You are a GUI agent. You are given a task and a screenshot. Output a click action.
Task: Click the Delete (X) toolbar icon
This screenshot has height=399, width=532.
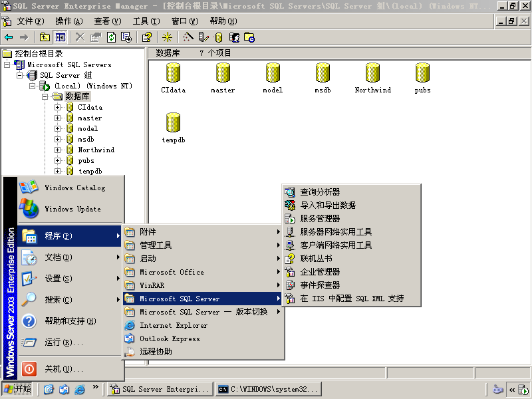pos(80,37)
